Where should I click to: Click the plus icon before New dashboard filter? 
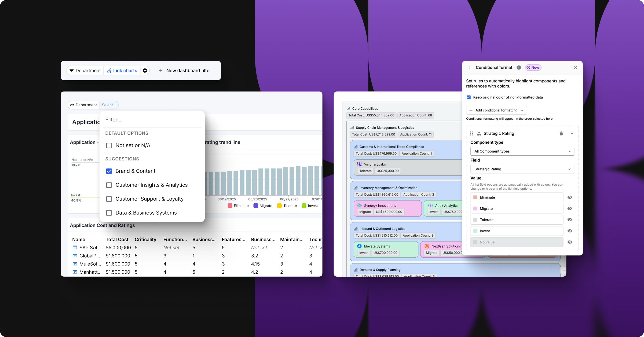coord(161,71)
